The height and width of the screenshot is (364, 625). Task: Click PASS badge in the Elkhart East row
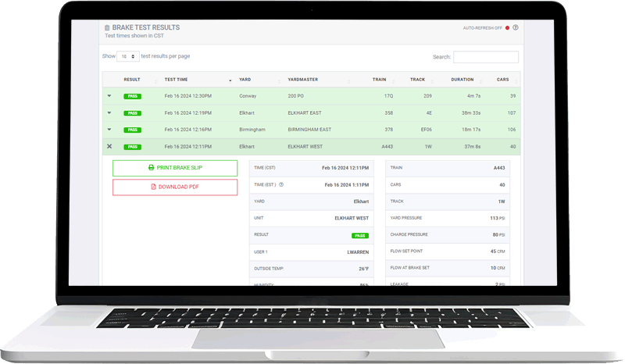click(132, 113)
